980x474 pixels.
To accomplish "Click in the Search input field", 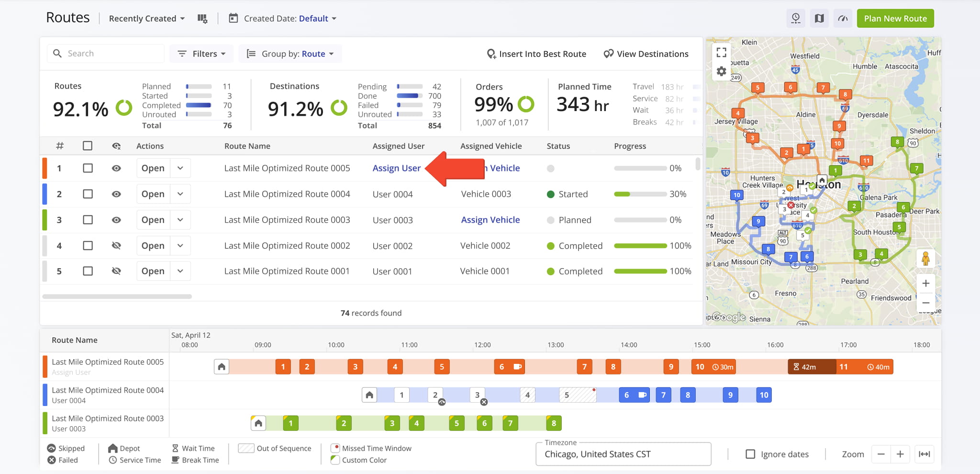I will [x=106, y=54].
